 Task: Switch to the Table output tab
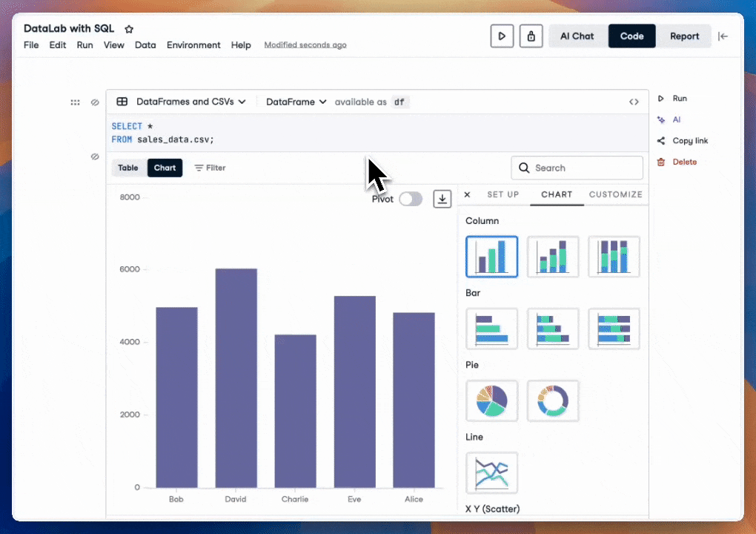point(128,168)
